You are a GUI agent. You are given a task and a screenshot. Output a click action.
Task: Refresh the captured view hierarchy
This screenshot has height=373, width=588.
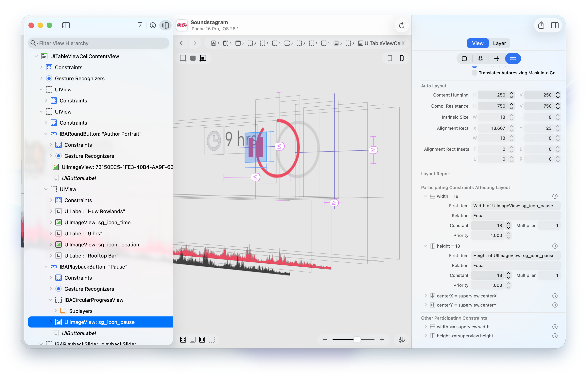pos(401,25)
